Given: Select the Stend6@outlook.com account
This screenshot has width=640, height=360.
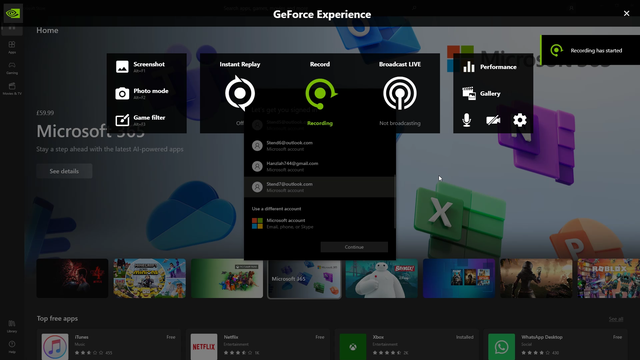Looking at the screenshot, I should [x=319, y=146].
